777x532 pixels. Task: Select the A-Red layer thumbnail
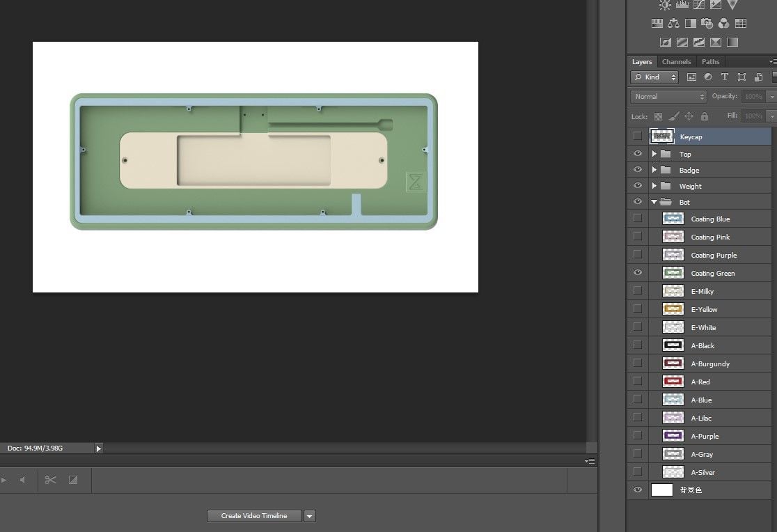tap(673, 382)
